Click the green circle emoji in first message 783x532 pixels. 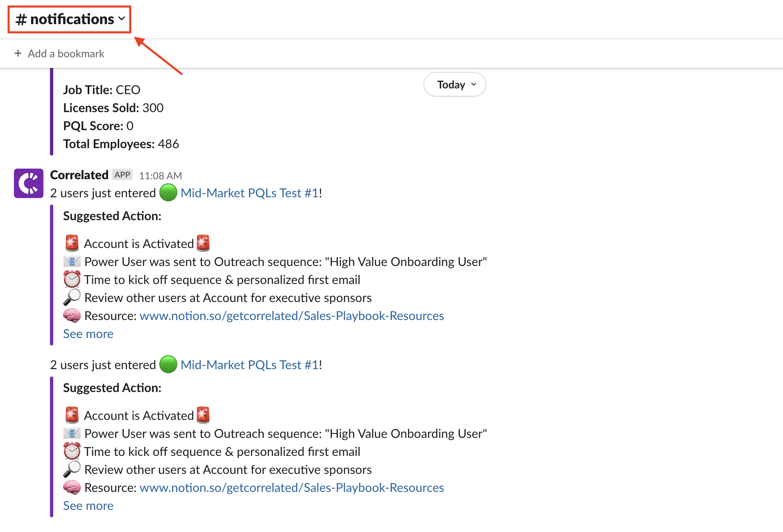[168, 192]
